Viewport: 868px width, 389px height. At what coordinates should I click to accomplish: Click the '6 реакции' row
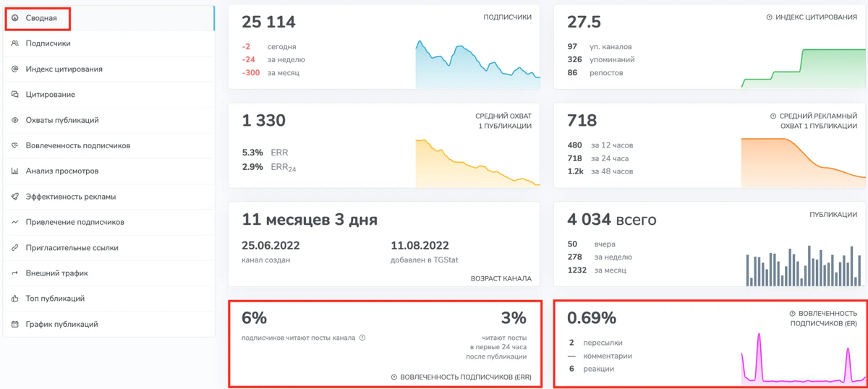click(x=591, y=369)
